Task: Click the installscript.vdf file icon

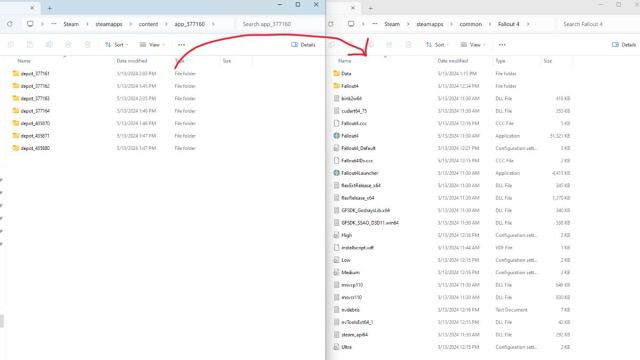Action: [x=336, y=247]
